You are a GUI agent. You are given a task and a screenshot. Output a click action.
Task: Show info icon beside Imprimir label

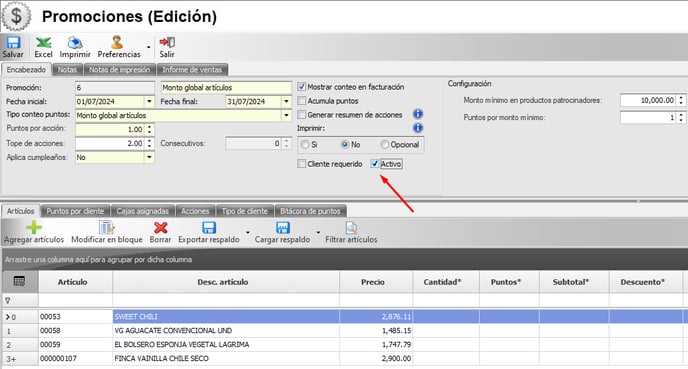[418, 128]
